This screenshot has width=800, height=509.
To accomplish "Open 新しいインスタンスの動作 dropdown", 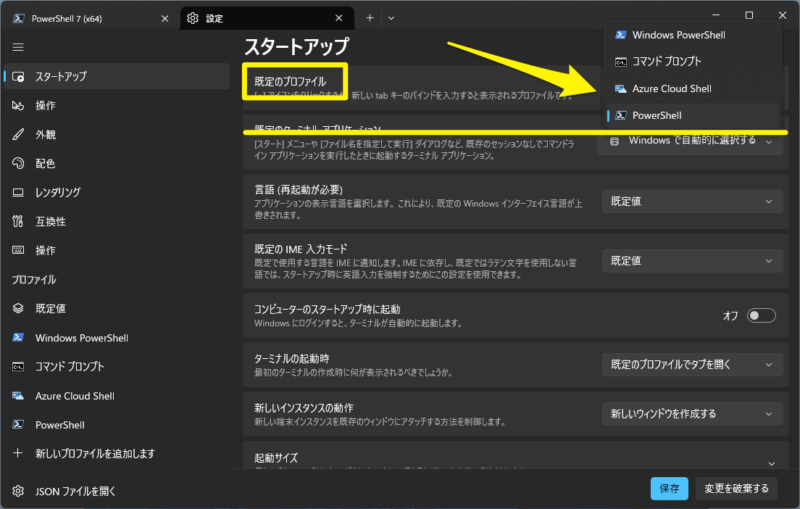I will pos(692,414).
